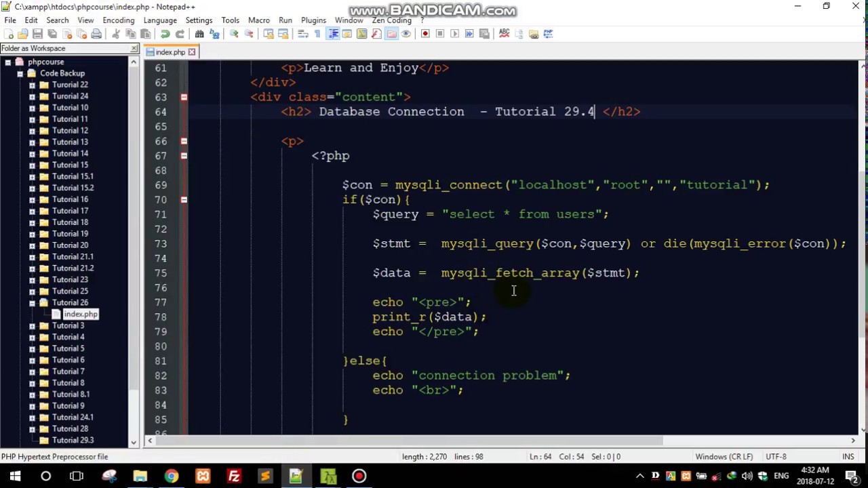
Task: Click the Zoom Out toolbar icon
Action: click(249, 34)
